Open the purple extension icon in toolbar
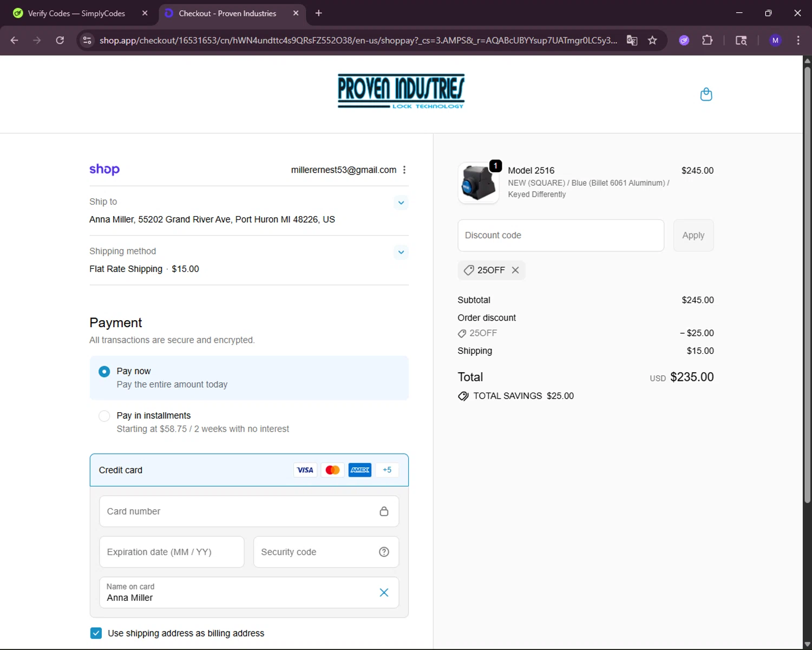 pyautogui.click(x=684, y=40)
